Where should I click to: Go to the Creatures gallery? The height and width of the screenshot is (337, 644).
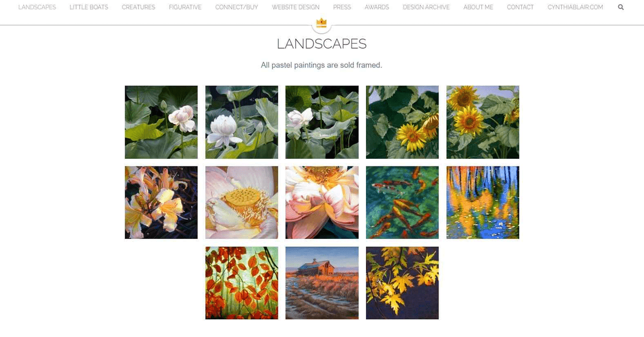pos(138,8)
